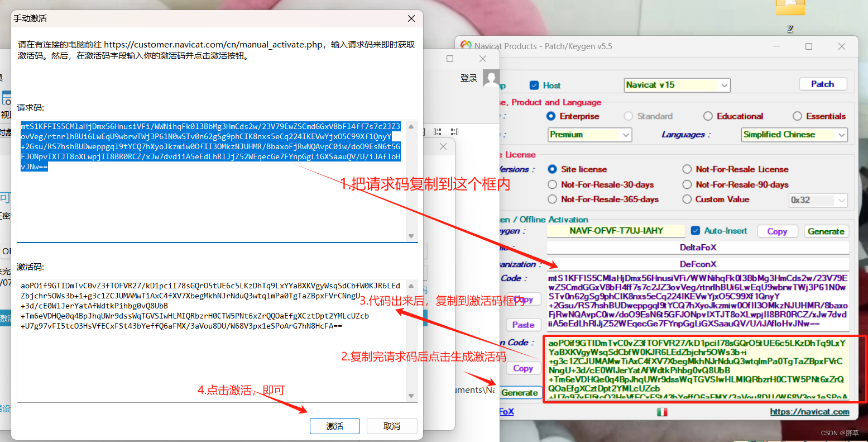Viewport: 868px width, 442px height.
Task: Click Generate beside the activation code box
Action: (520, 393)
